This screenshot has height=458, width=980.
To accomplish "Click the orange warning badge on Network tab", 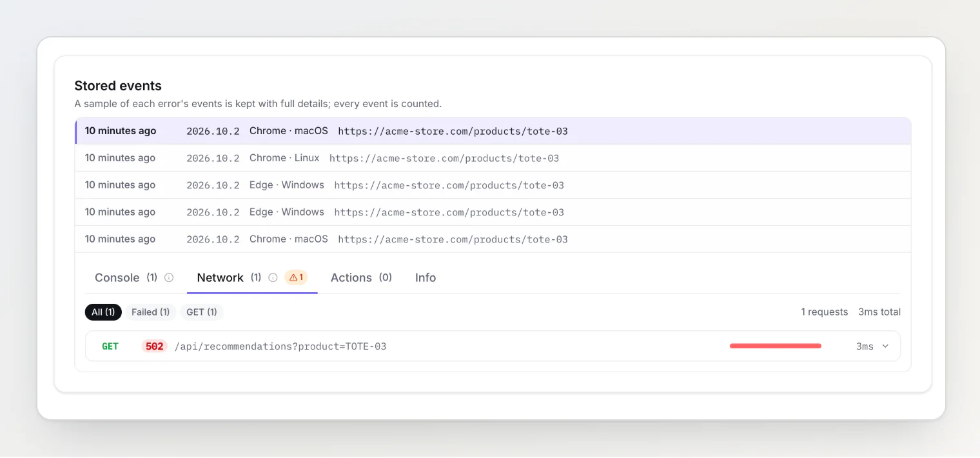I will [x=296, y=277].
